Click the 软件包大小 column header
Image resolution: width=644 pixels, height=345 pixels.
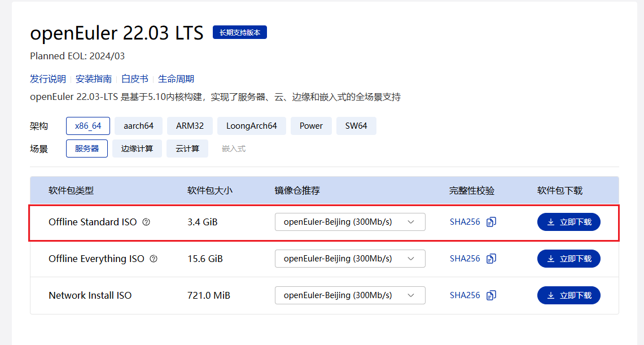(x=210, y=191)
